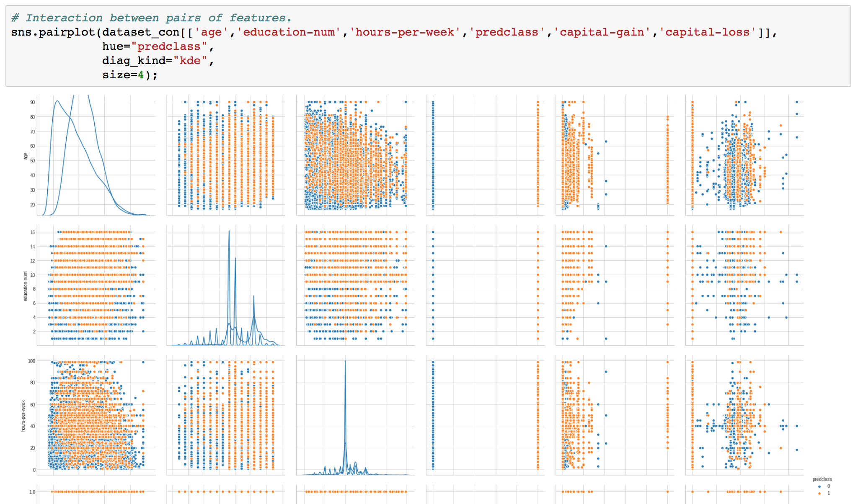The height and width of the screenshot is (504, 858).
Task: Open education-num versus capital-loss scatter, second row
Action: 744,285
